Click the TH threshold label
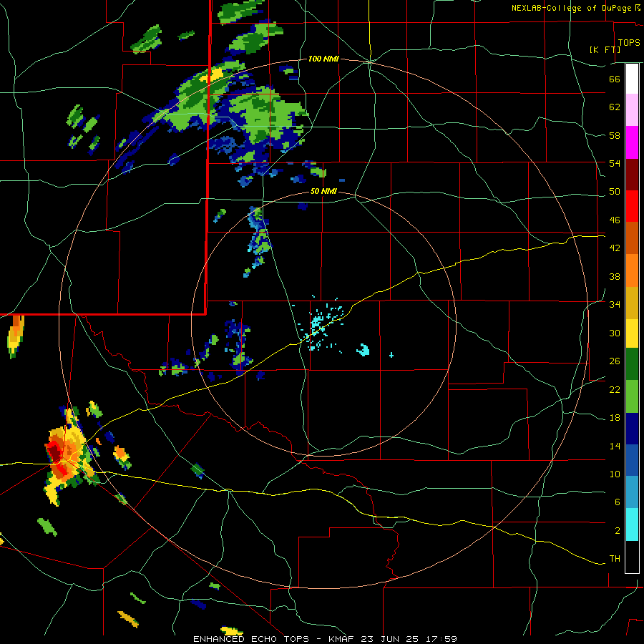Viewport: 644px width, 644px height. tap(615, 559)
